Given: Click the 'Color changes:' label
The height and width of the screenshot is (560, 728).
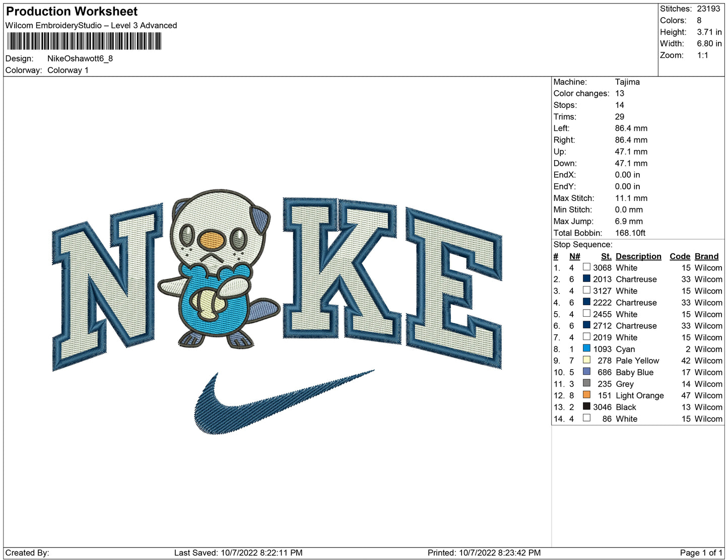Looking at the screenshot, I should point(581,93).
